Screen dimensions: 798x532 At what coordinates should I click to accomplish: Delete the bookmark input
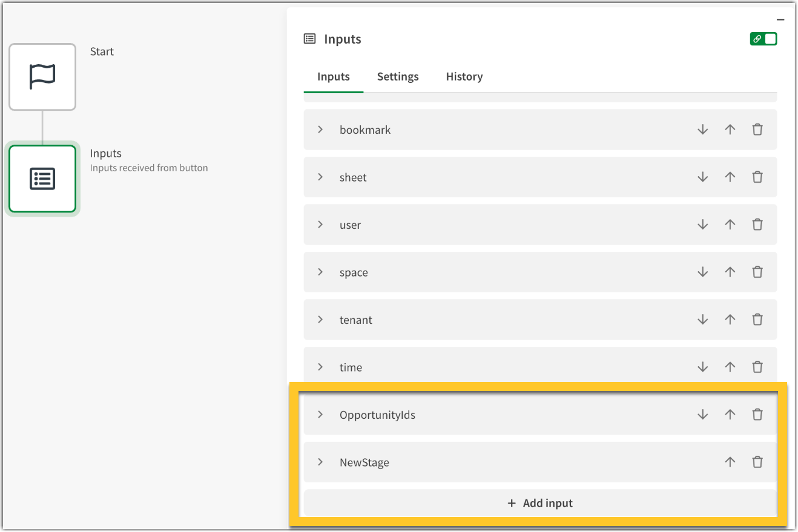pos(757,130)
